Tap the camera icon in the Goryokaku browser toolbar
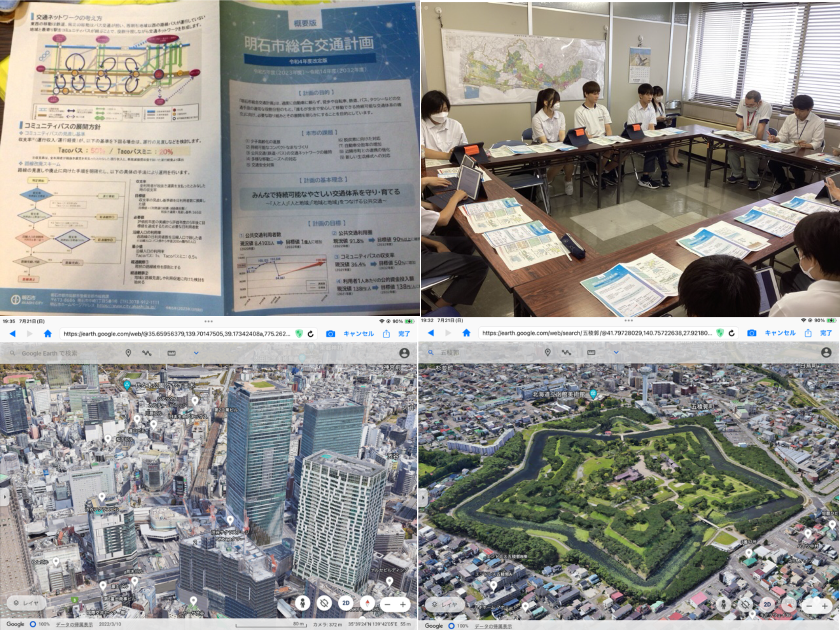 coord(752,333)
